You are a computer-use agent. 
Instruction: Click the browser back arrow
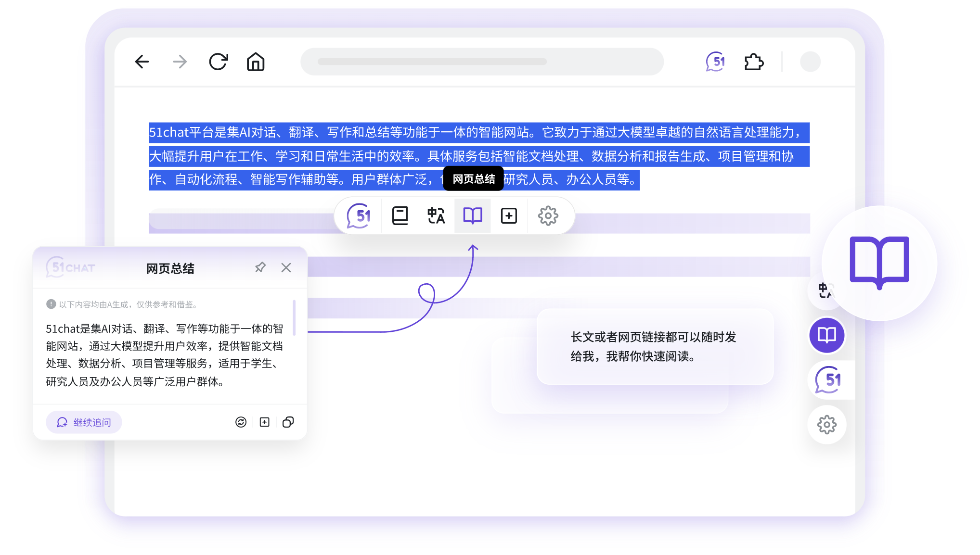click(x=142, y=62)
